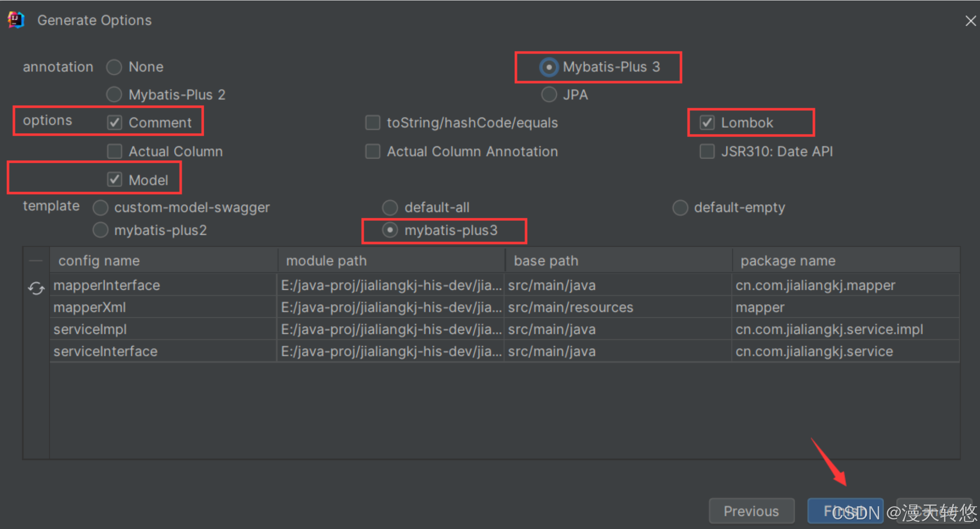The height and width of the screenshot is (529, 980).
Task: Select custom-model-swagger template
Action: tap(100, 207)
